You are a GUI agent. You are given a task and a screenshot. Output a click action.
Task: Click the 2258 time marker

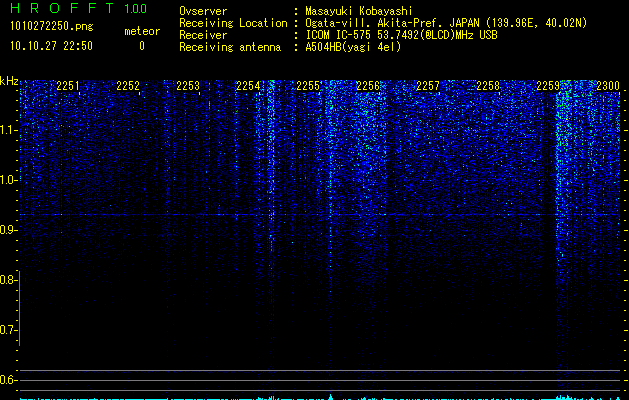click(x=488, y=86)
